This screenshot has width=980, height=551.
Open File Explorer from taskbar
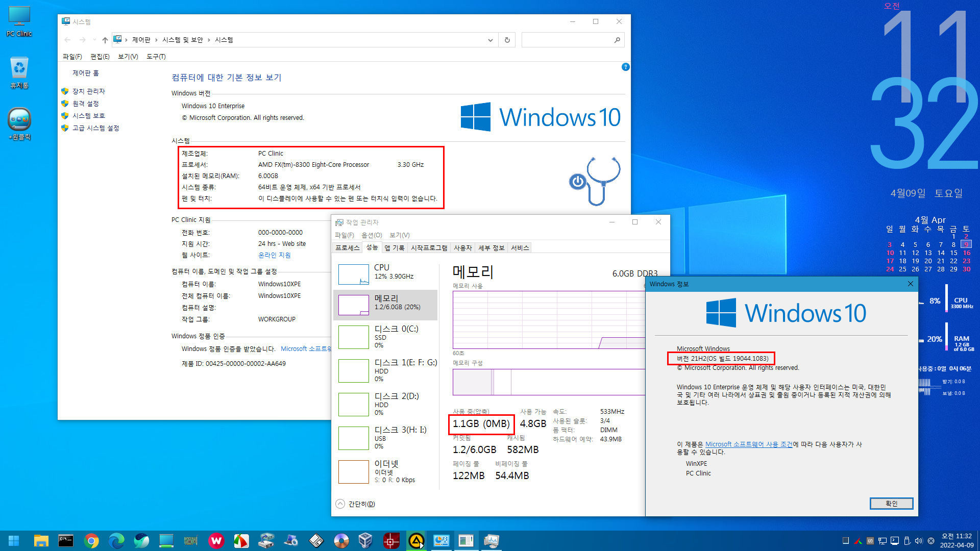pos(41,541)
